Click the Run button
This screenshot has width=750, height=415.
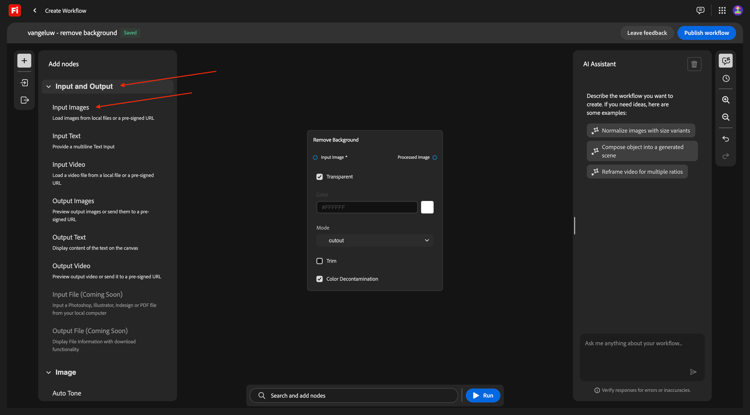pyautogui.click(x=483, y=395)
